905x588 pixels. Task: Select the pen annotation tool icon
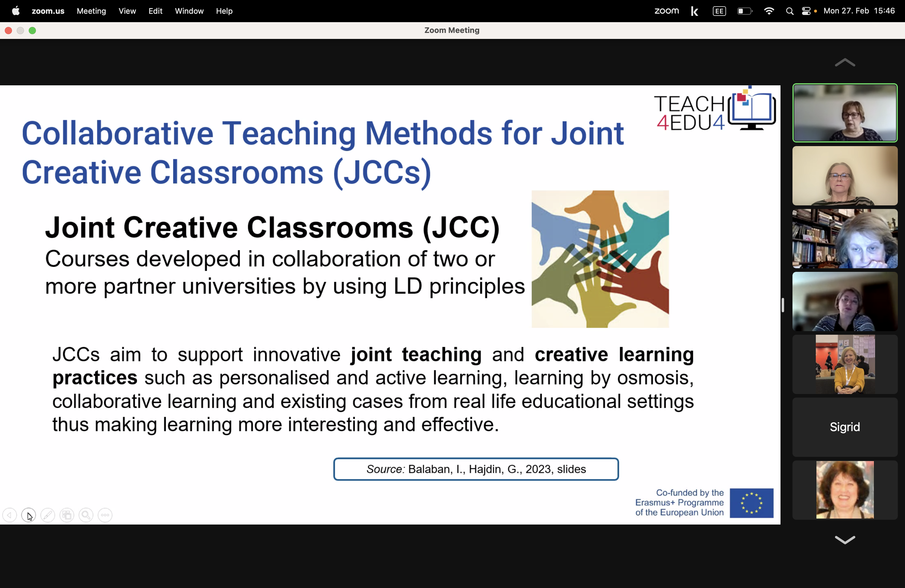[x=48, y=515]
